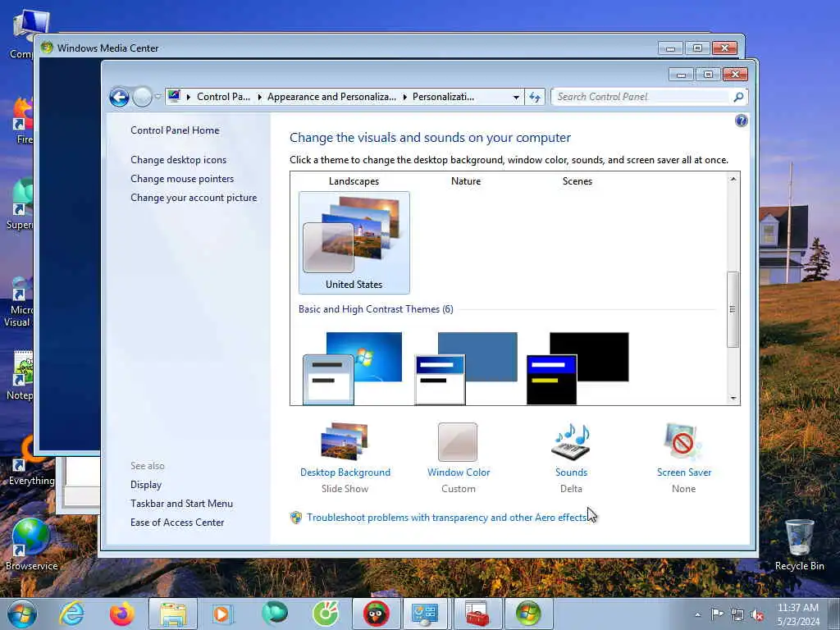Click the Window Color link text
The width and height of the screenshot is (840, 630).
[x=459, y=472]
